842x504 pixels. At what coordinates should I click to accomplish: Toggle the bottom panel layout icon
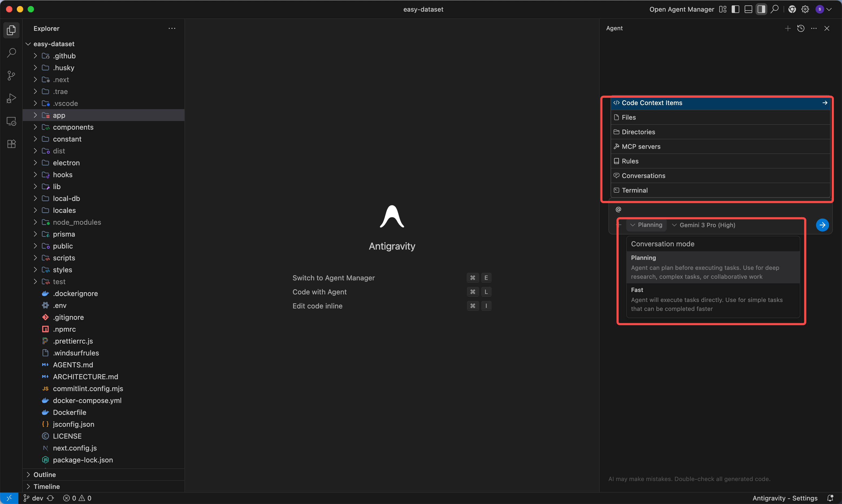click(748, 9)
